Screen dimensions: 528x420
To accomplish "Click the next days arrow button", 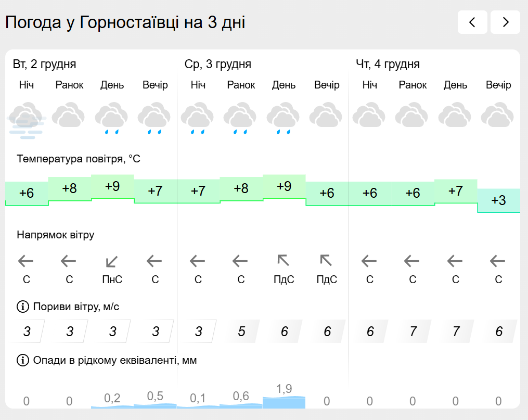I will [x=505, y=22].
